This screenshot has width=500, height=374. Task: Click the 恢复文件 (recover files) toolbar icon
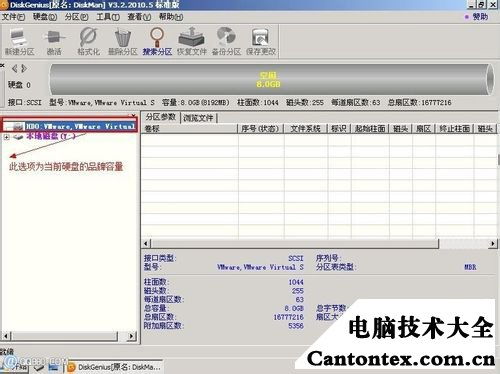click(192, 42)
